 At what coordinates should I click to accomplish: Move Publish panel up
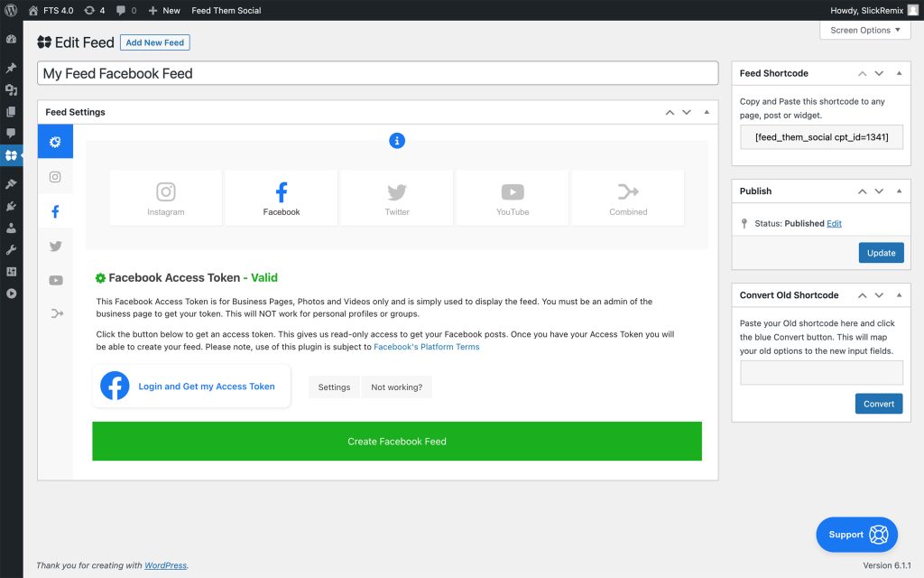tap(862, 191)
